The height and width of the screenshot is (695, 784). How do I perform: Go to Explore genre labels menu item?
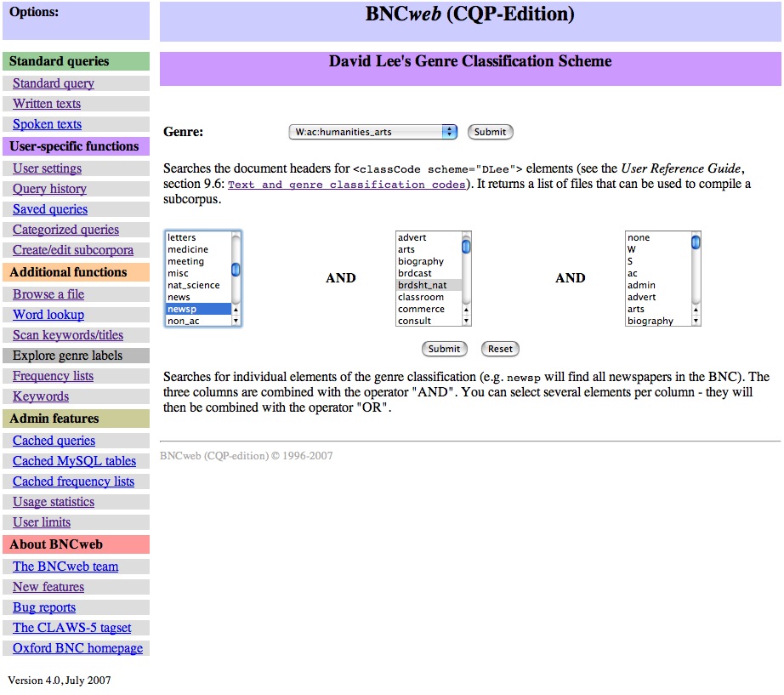click(68, 356)
